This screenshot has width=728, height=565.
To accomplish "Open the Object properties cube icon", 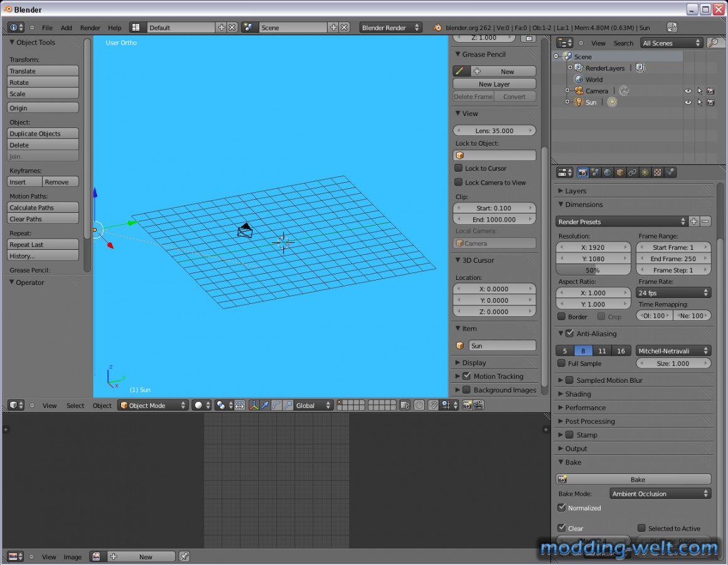I will 620,173.
